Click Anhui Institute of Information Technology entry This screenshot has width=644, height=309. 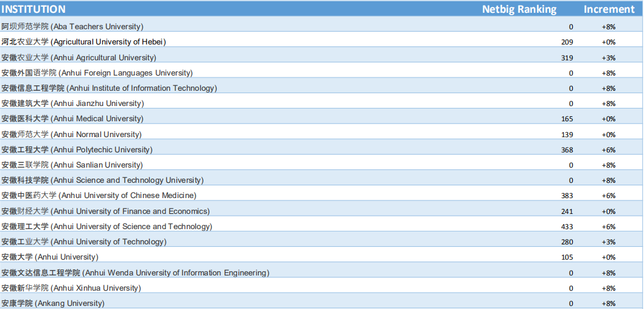[x=109, y=88]
